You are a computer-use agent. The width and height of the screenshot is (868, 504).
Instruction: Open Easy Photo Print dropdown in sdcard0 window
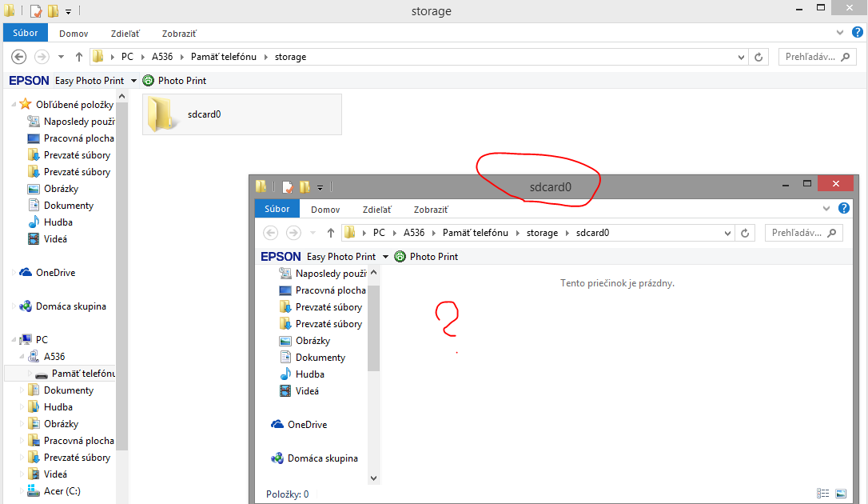[x=385, y=257]
